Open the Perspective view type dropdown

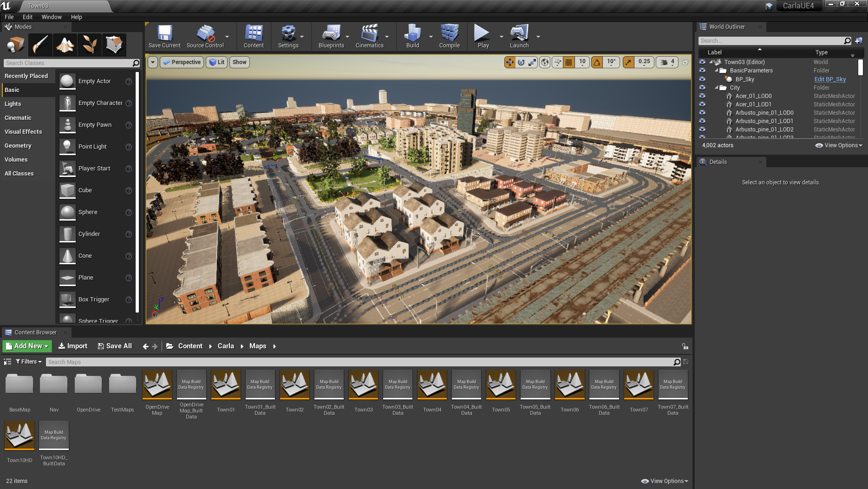[x=182, y=62]
